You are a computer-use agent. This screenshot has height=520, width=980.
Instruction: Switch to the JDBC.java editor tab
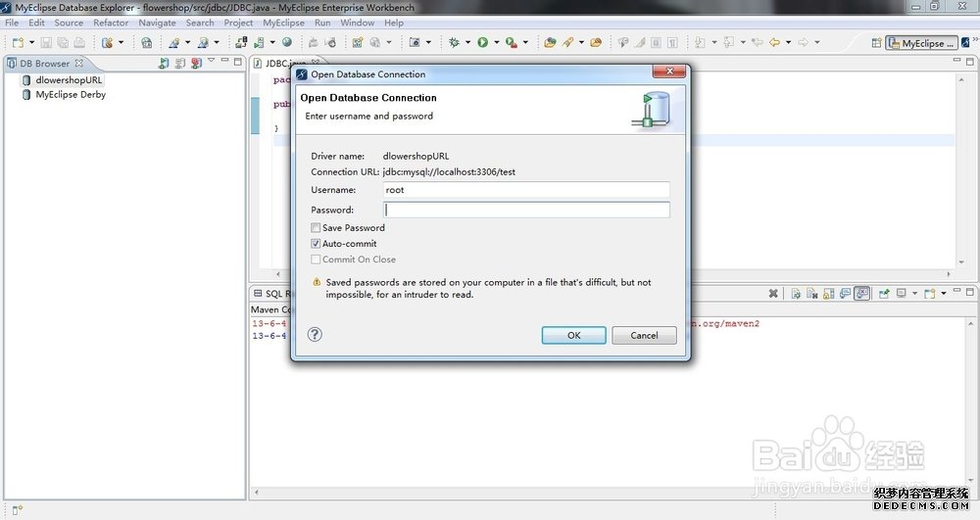tap(285, 64)
